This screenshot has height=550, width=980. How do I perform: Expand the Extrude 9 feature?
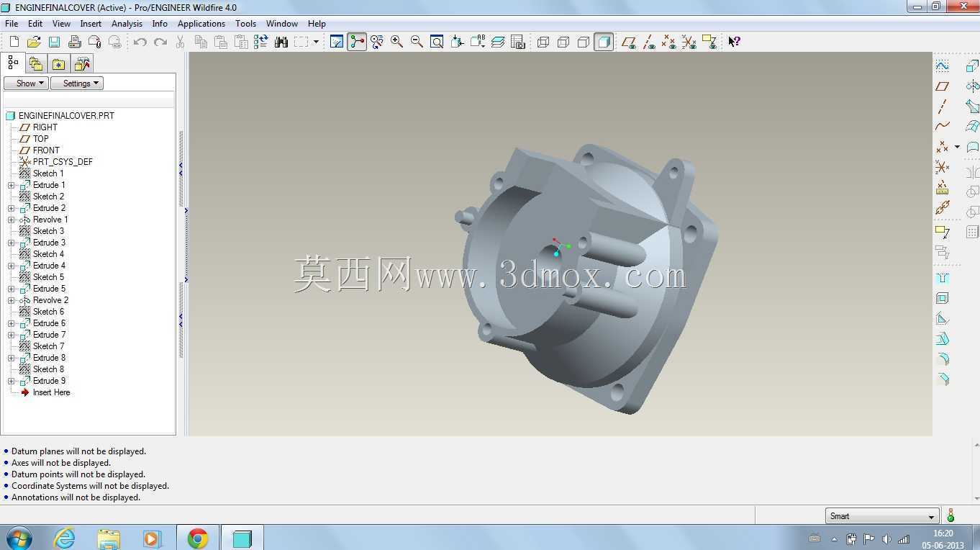(11, 381)
